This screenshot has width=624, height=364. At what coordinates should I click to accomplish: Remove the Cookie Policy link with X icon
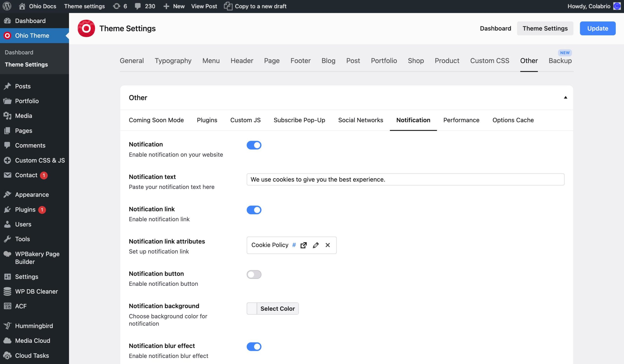(328, 245)
